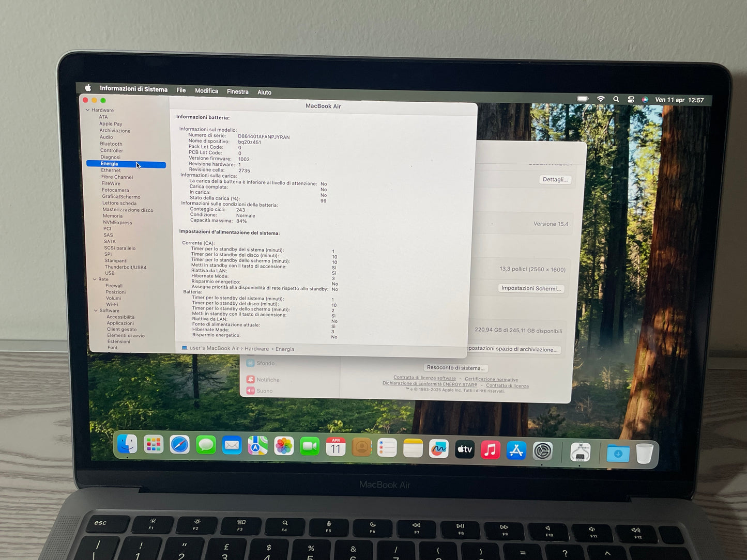Open the Freeform app icon
The width and height of the screenshot is (747, 560).
[438, 449]
